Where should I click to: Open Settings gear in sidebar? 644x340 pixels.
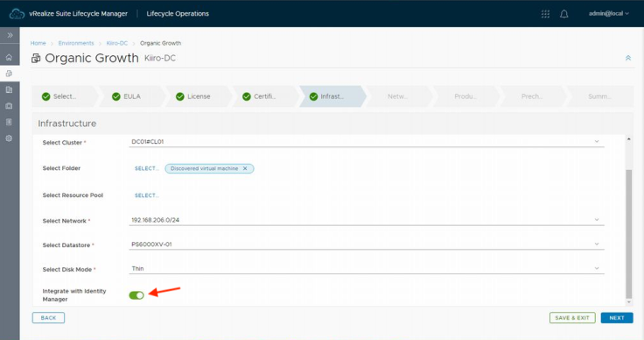pos(9,138)
